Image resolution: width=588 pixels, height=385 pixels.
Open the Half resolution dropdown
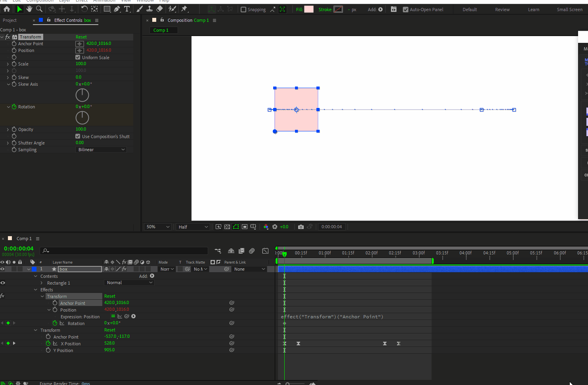[x=193, y=227]
